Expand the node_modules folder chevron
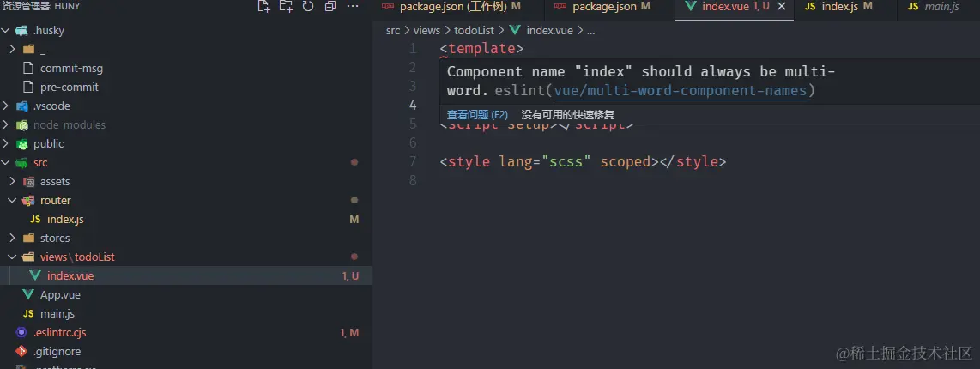Image resolution: width=980 pixels, height=369 pixels. click(6, 125)
